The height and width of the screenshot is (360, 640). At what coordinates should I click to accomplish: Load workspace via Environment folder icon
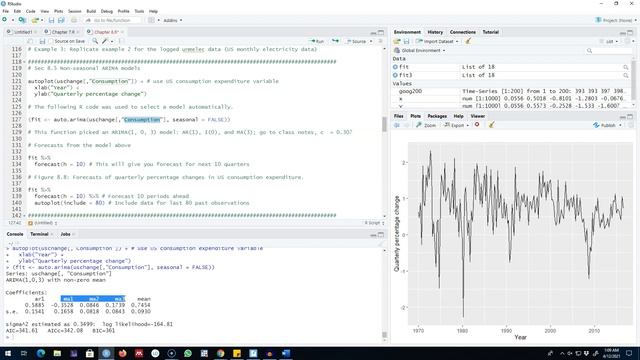pyautogui.click(x=397, y=41)
